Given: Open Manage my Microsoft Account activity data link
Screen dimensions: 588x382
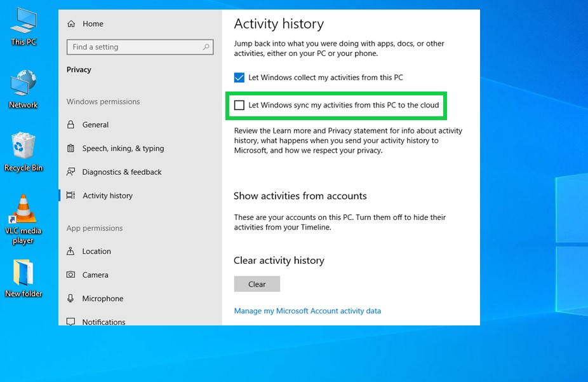Looking at the screenshot, I should click(x=307, y=311).
